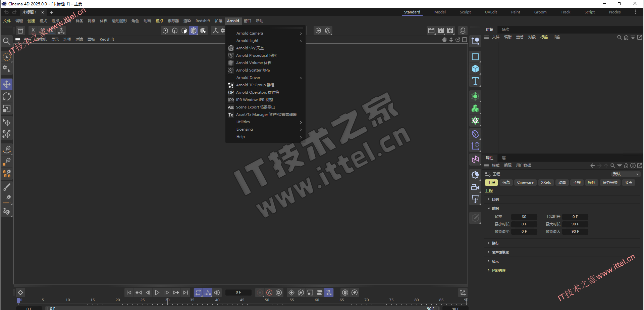This screenshot has width=644, height=310.
Task: Open the keyframe diamond button at timeline left
Action: point(20,293)
